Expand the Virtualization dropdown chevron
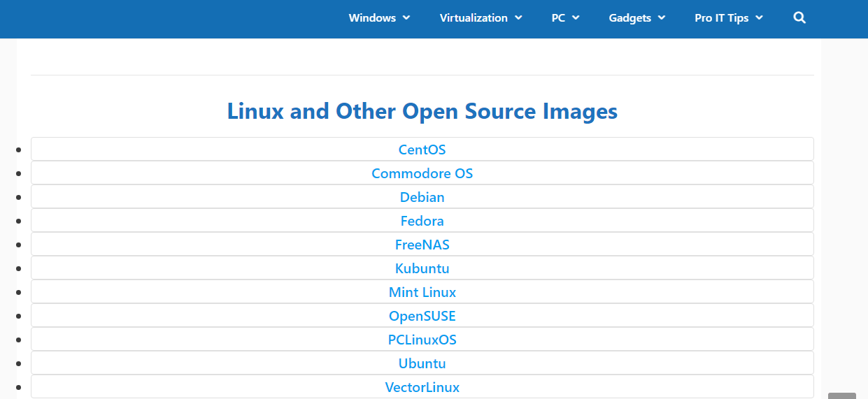The height and width of the screenshot is (399, 868). click(x=518, y=18)
